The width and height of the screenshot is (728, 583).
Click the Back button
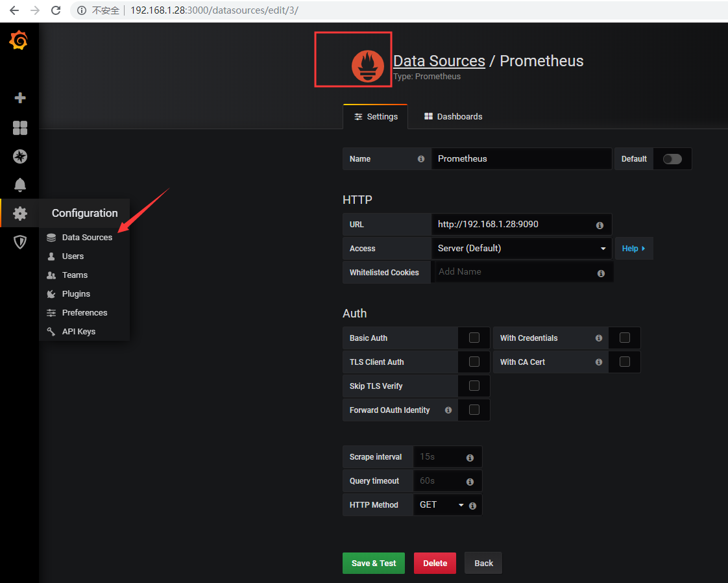[483, 564]
